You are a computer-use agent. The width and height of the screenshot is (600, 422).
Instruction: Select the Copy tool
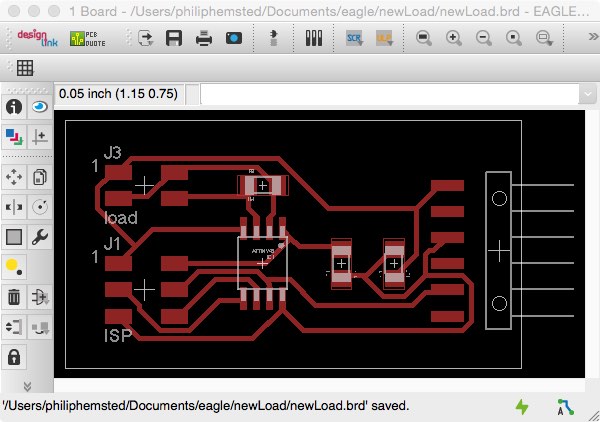39,177
